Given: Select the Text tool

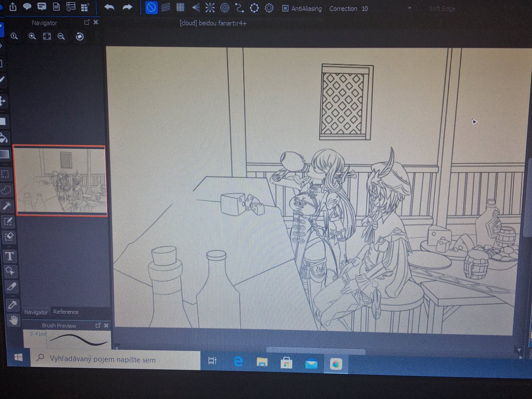Looking at the screenshot, I should pyautogui.click(x=10, y=256).
